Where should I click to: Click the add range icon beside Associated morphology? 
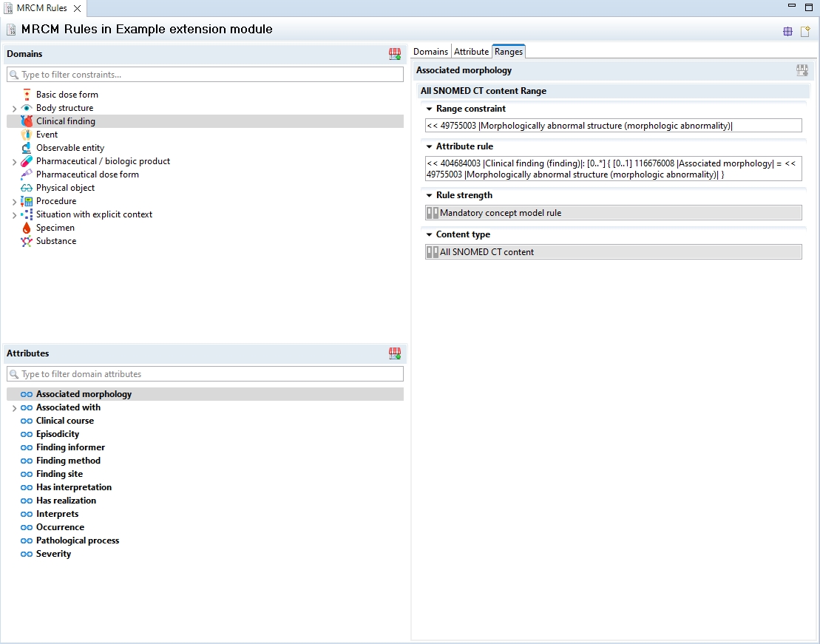(802, 70)
